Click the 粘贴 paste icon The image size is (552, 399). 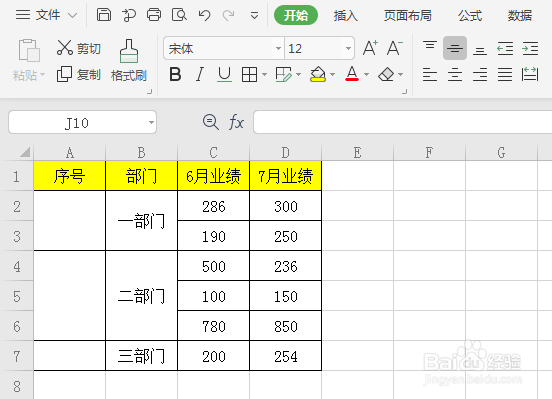pos(29,50)
